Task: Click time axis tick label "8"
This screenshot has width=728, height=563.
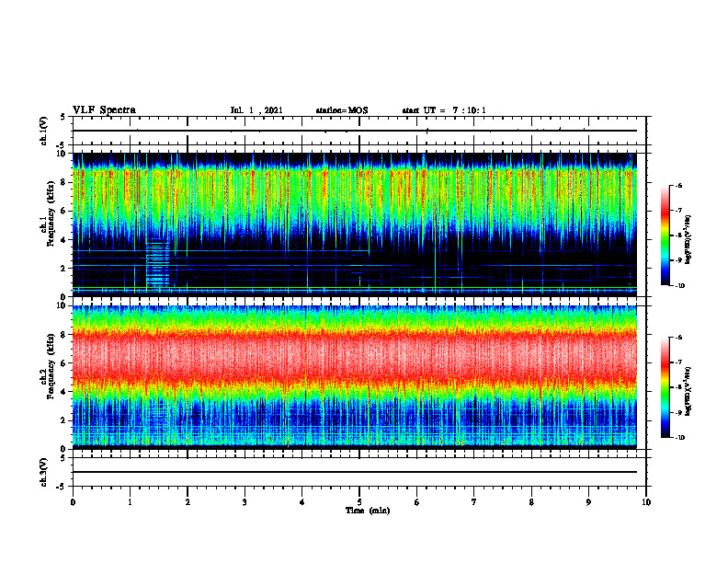Action: pyautogui.click(x=531, y=502)
